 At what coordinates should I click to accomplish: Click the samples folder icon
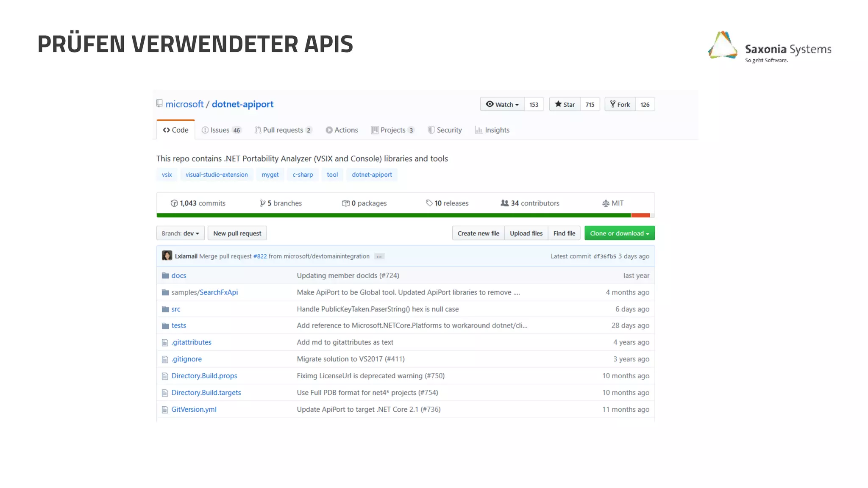165,292
